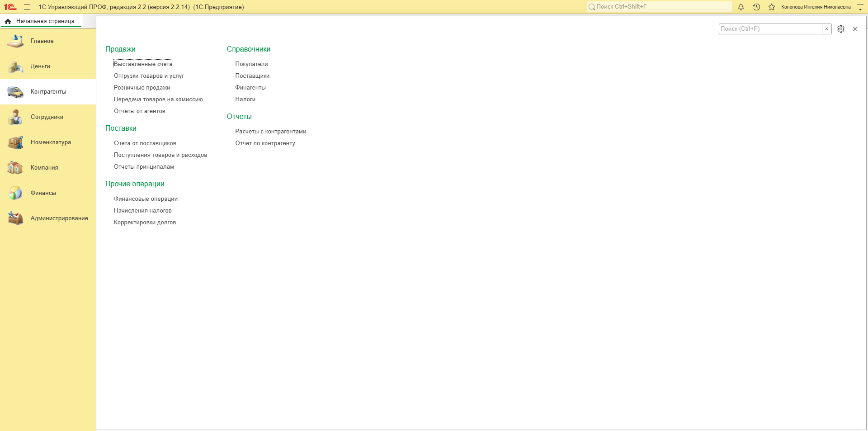The width and height of the screenshot is (868, 431).
Task: Click the Финансы pie chart icon
Action: coord(15,193)
